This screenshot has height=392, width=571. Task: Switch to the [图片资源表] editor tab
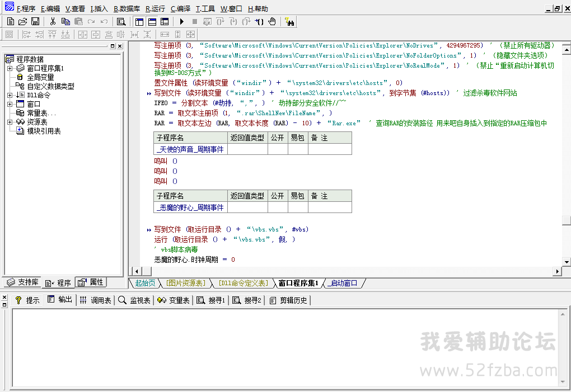pyautogui.click(x=186, y=283)
